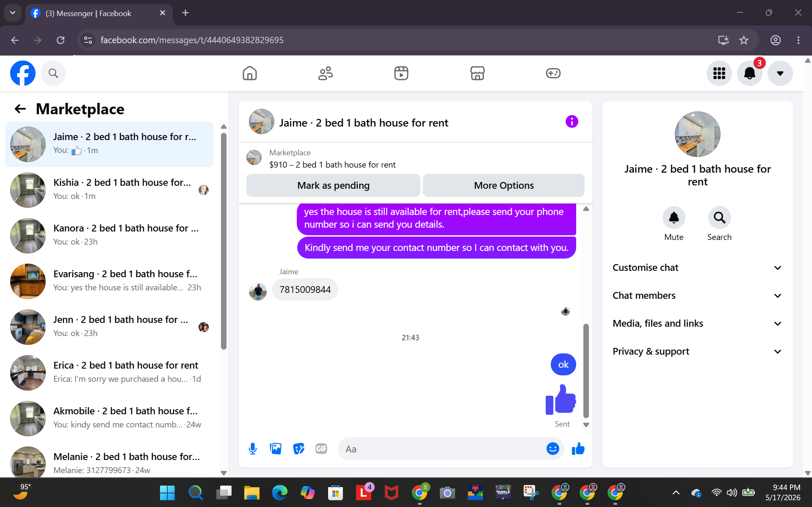Screen dimensions: 812x507
Task: Choose a sticker from sticker icon
Action: (x=298, y=449)
